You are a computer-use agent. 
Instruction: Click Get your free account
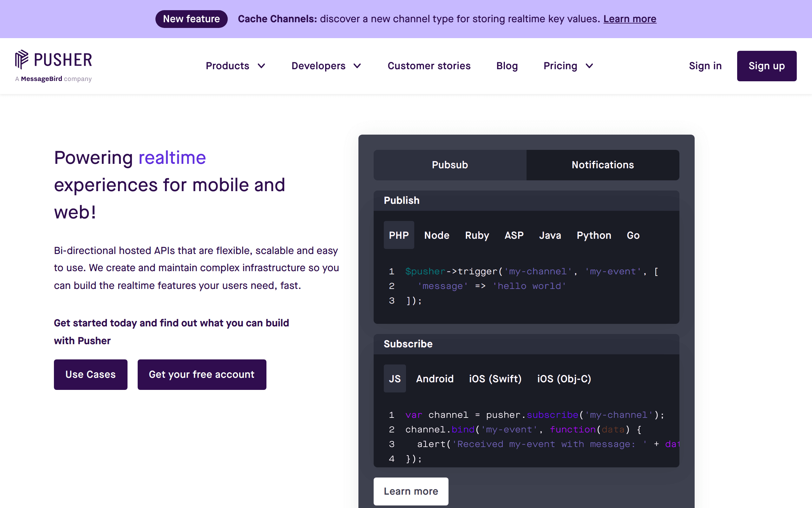pos(202,374)
